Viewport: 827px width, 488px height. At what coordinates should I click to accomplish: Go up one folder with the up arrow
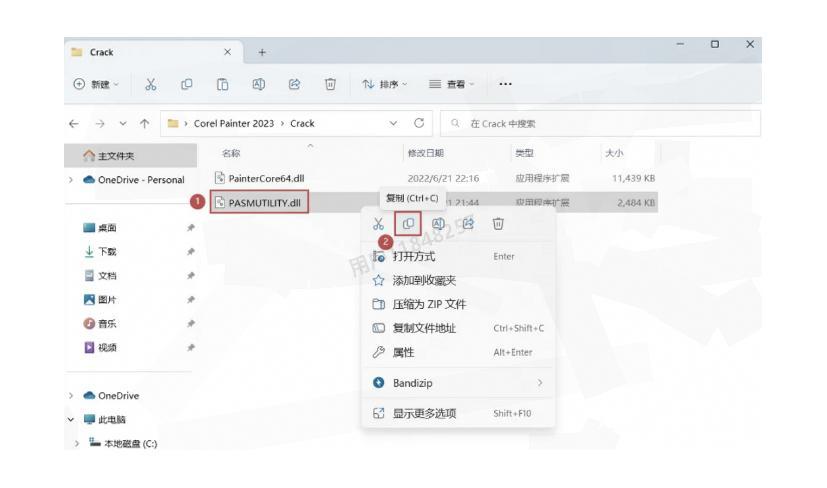[x=145, y=123]
